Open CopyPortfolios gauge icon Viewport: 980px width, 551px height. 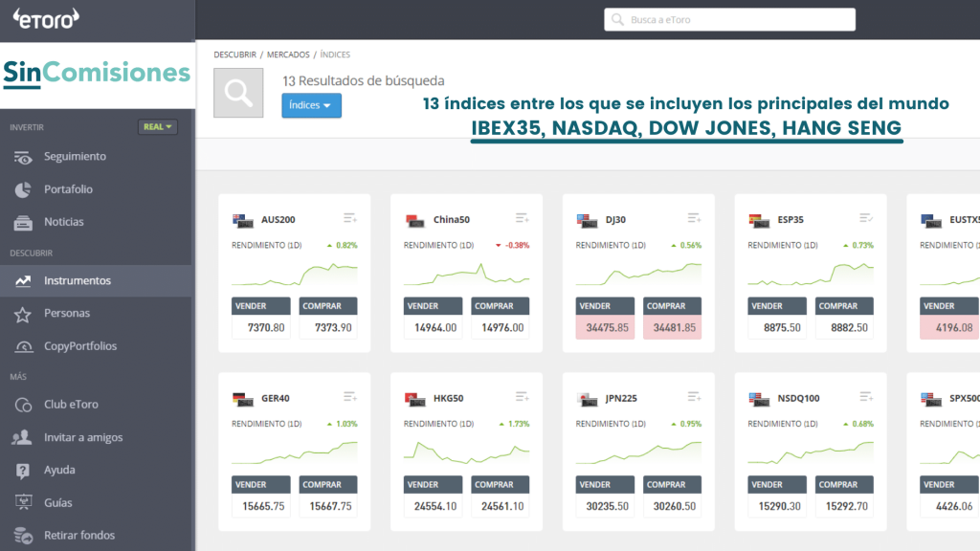pos(24,346)
